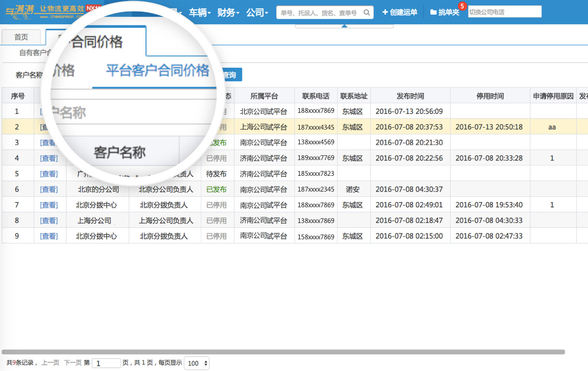Image resolution: width=588 pixels, height=371 pixels.
Task: Open the 挑单夹 folder icon
Action: pyautogui.click(x=433, y=12)
